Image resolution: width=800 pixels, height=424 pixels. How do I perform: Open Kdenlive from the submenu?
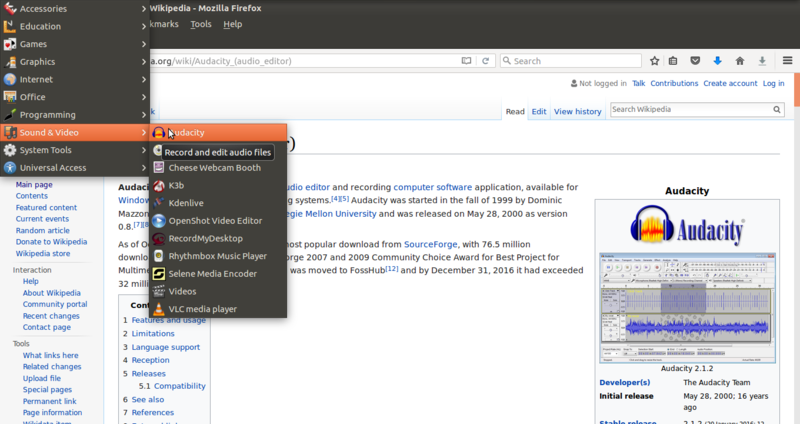218,203
